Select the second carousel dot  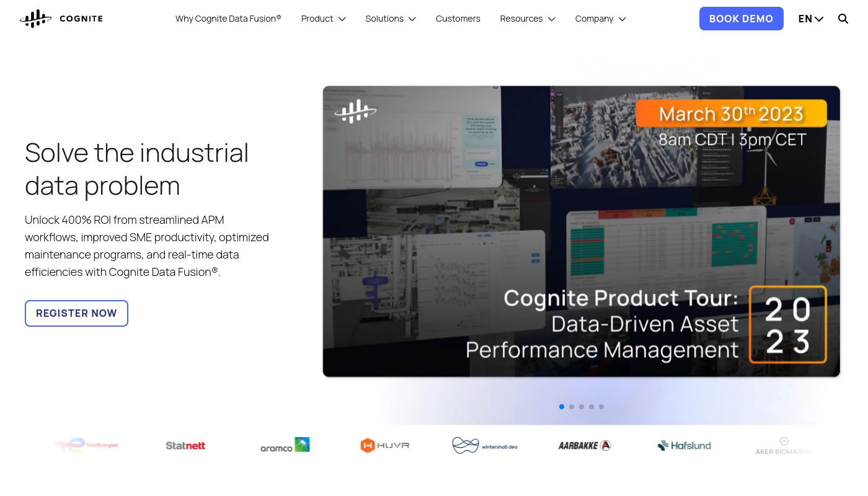coord(572,407)
